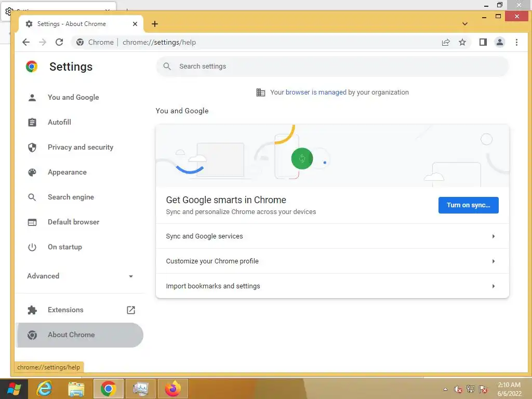The image size is (532, 399).
Task: Click into the Search settings field
Action: pyautogui.click(x=332, y=66)
